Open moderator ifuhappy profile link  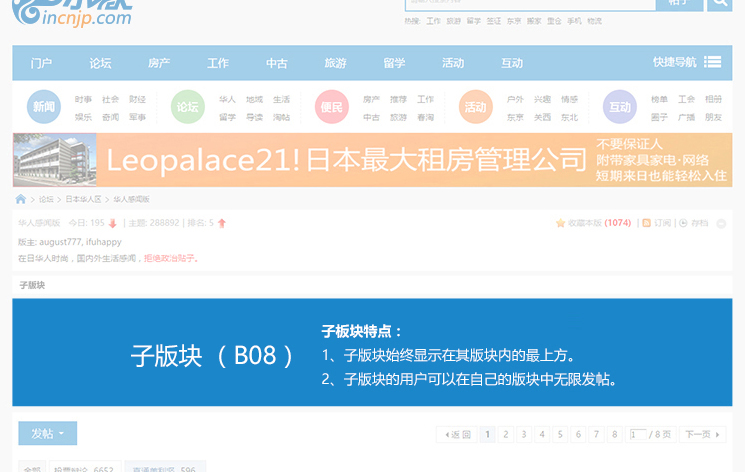click(x=104, y=242)
